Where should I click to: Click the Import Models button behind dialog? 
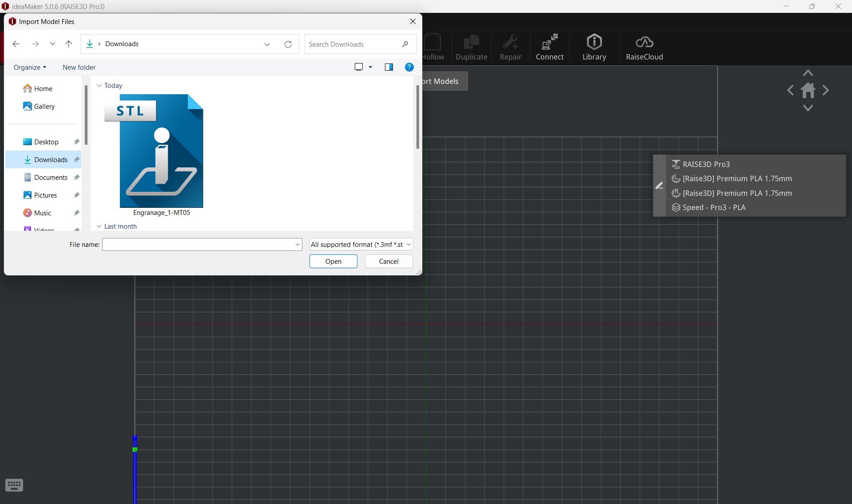(445, 81)
